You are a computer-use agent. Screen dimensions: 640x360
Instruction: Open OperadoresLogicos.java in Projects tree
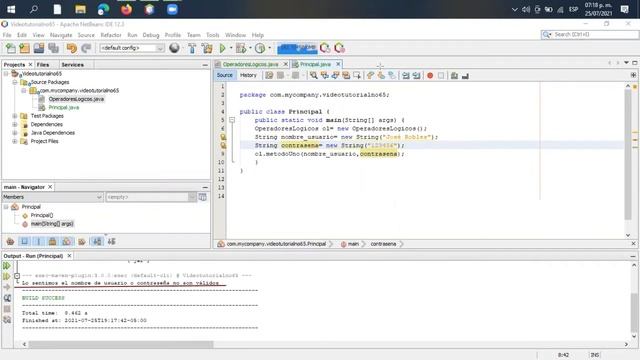(x=76, y=99)
